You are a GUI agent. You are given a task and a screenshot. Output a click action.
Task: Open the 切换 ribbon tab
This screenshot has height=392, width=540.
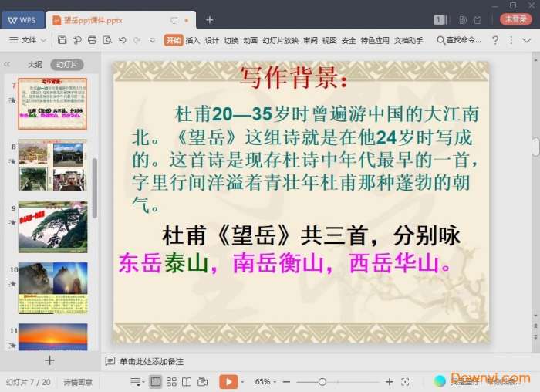click(x=231, y=40)
